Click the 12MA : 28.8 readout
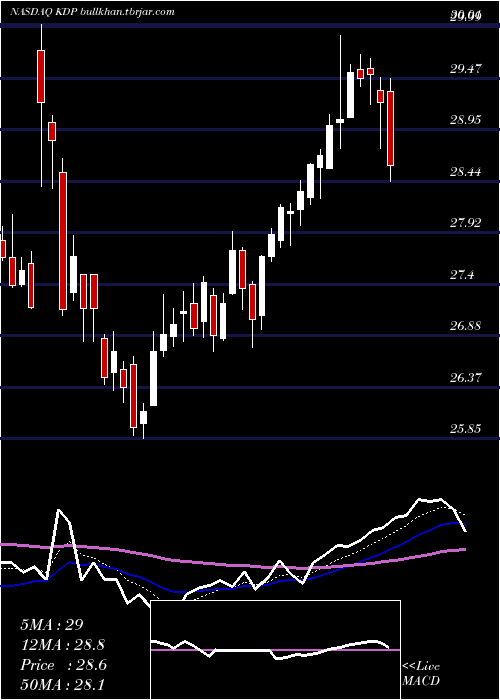Viewport: 500px width, 700px height. pos(62,645)
